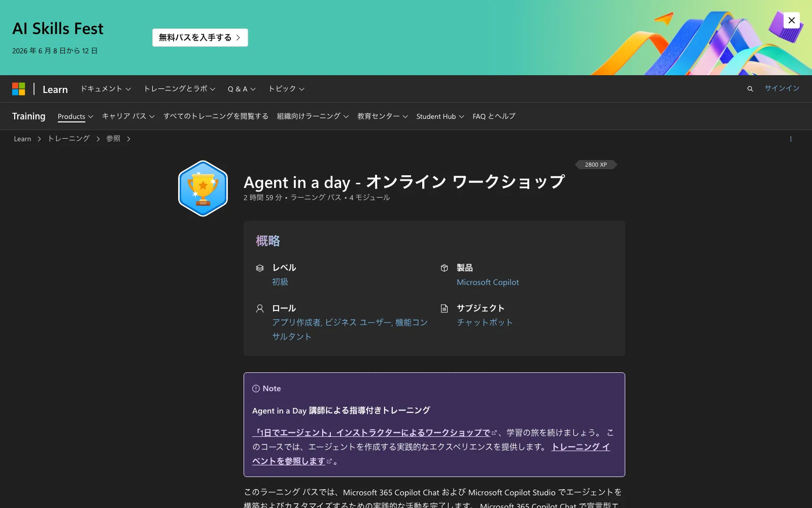Click the サブジェクト document icon

click(444, 308)
